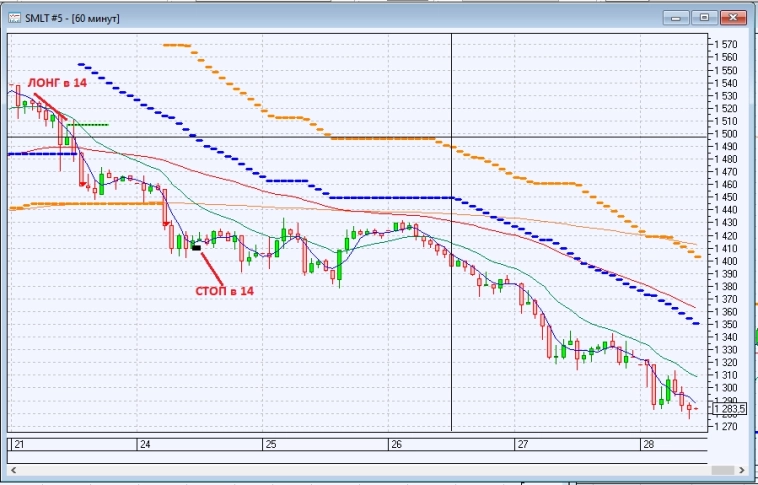Screen dimensions: 758x485
Task: Select the green dotted entry level line
Action: pyautogui.click(x=89, y=124)
